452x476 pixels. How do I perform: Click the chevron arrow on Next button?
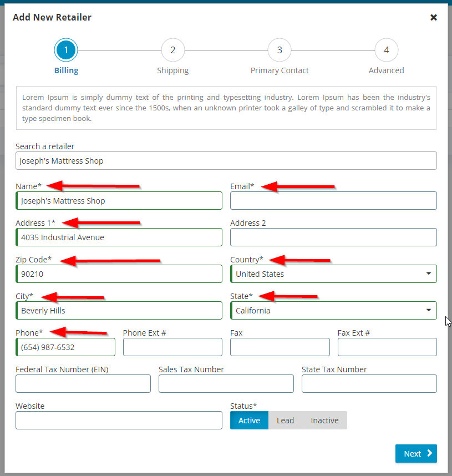point(429,453)
